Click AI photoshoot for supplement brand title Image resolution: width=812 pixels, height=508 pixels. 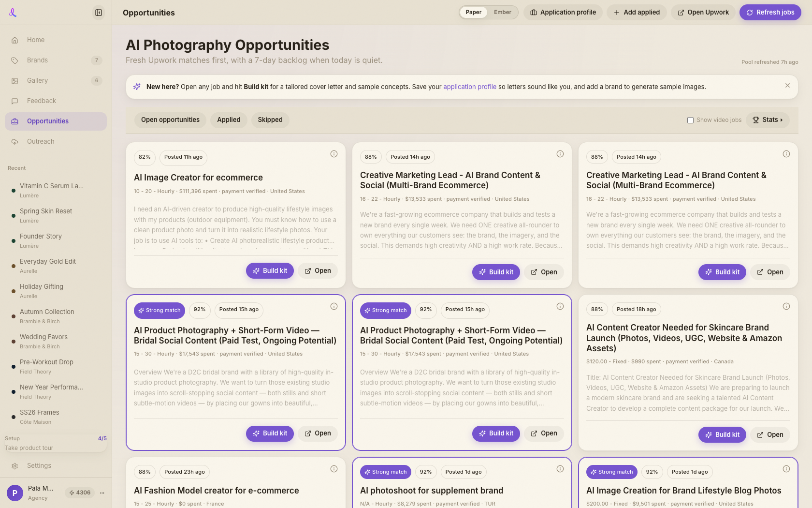[432, 491]
